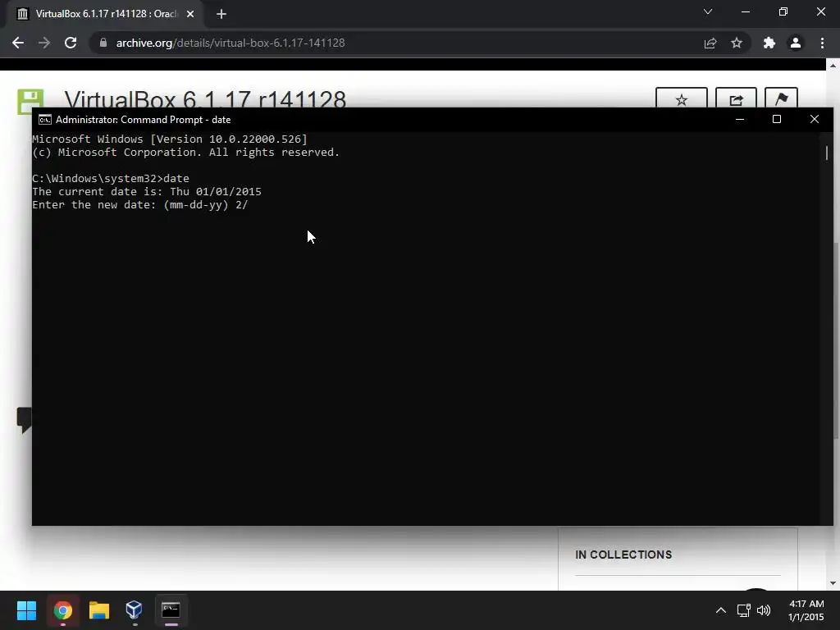Click the browser forward arrow
The height and width of the screenshot is (630, 840).
click(x=44, y=43)
